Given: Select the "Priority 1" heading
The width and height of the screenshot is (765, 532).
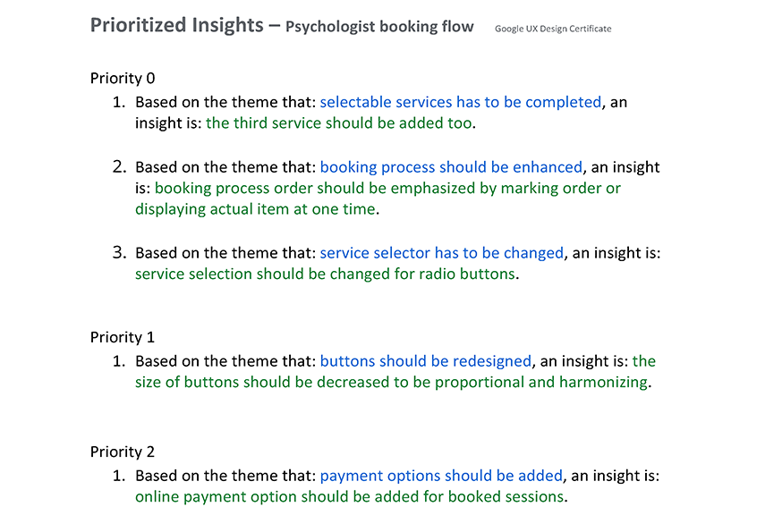Looking at the screenshot, I should click(x=123, y=337).
